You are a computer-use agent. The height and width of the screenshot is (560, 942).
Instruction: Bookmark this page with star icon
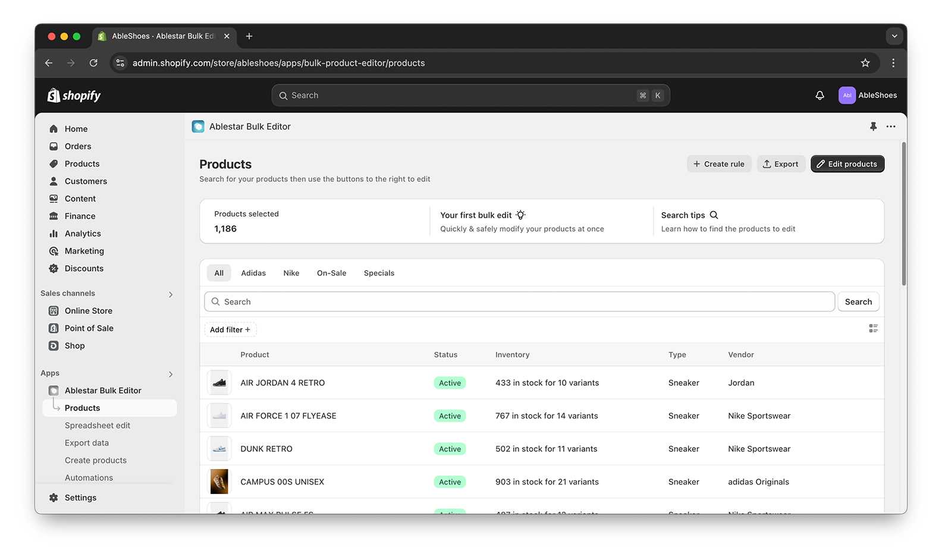(865, 63)
